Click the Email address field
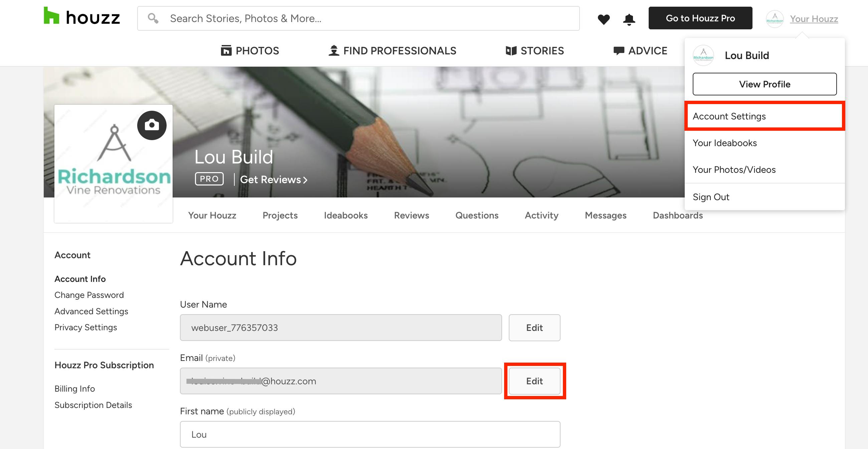The image size is (868, 449). [341, 381]
